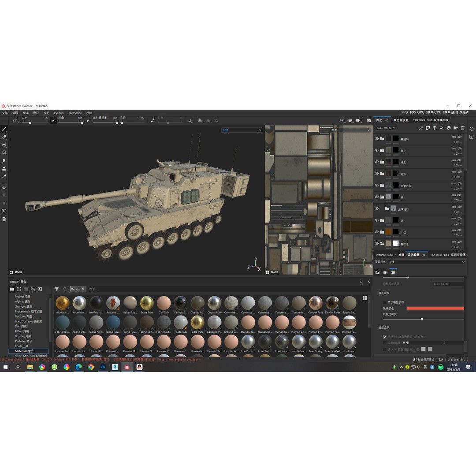The image size is (476, 476).
Task: Click the 线框透明度 opacity slider
Action: [x=423, y=319]
